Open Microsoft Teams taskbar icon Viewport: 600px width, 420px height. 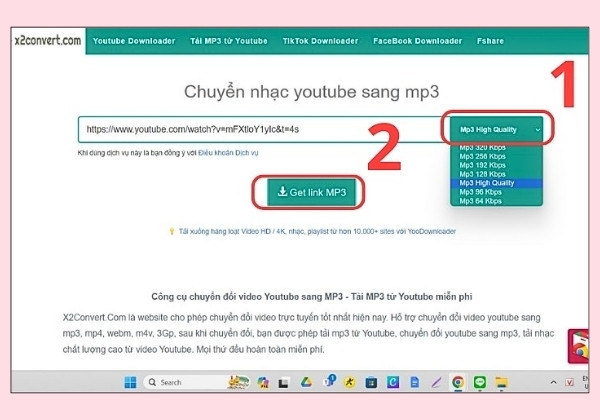point(329,381)
